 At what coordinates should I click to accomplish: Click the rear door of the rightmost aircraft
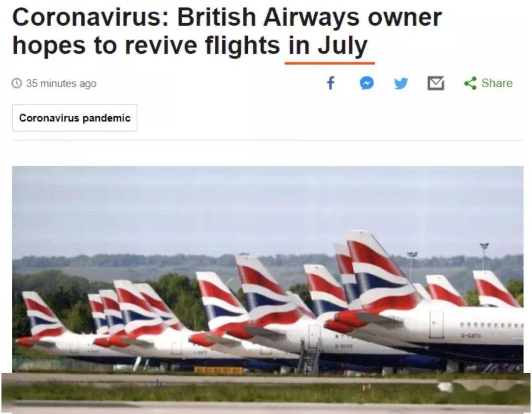(x=436, y=324)
